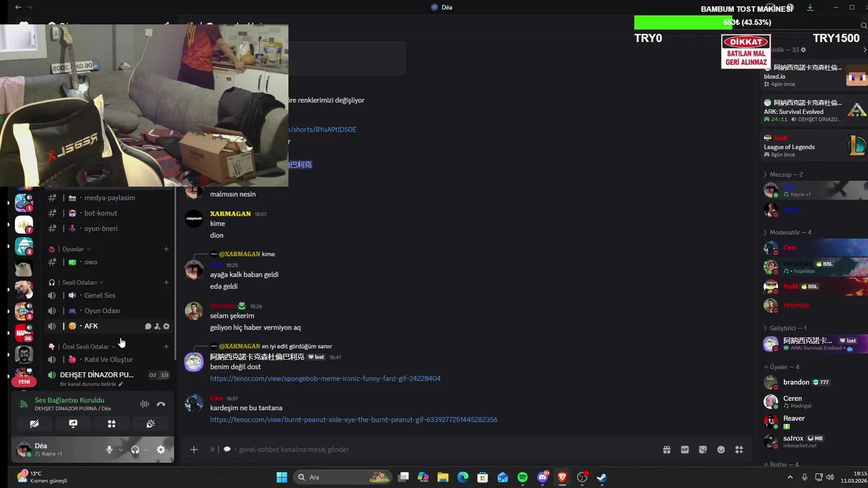This screenshot has height=488, width=868.
Task: Toggle headphone deafen beside Déa
Action: (x=135, y=449)
